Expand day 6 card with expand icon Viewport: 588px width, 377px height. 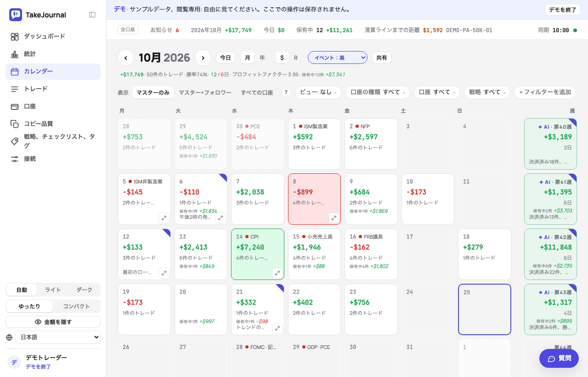pos(220,218)
